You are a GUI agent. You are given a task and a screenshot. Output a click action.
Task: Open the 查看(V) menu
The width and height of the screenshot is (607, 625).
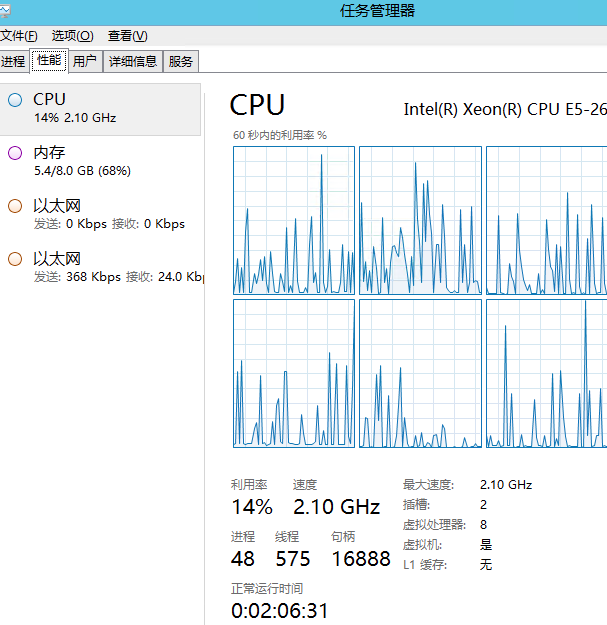(127, 36)
